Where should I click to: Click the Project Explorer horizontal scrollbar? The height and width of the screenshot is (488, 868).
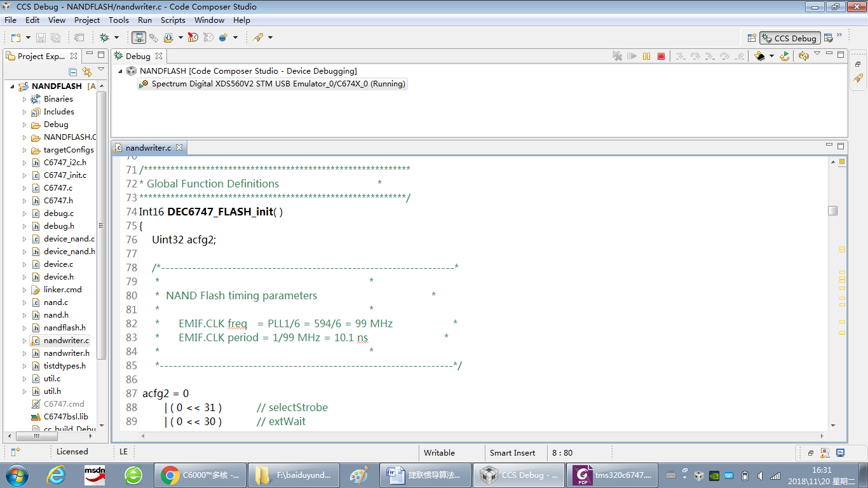pos(36,437)
